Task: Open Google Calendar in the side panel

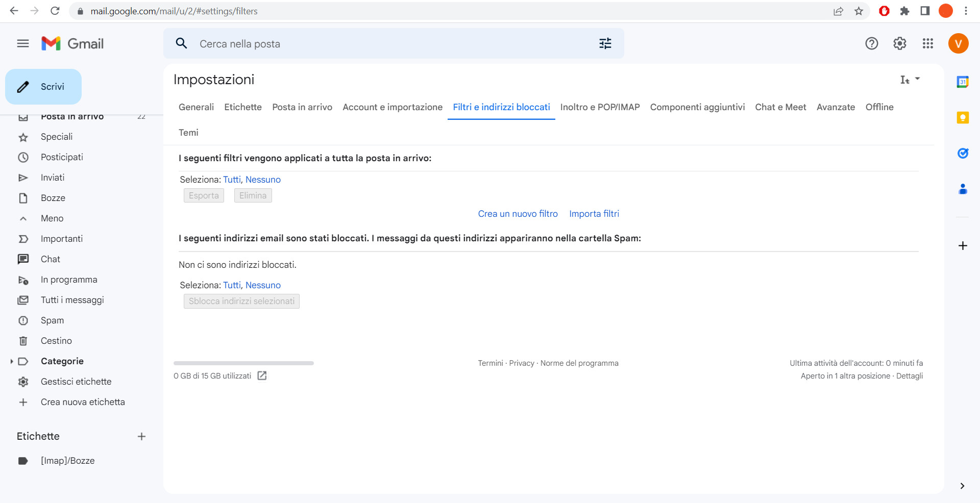Action: (963, 82)
